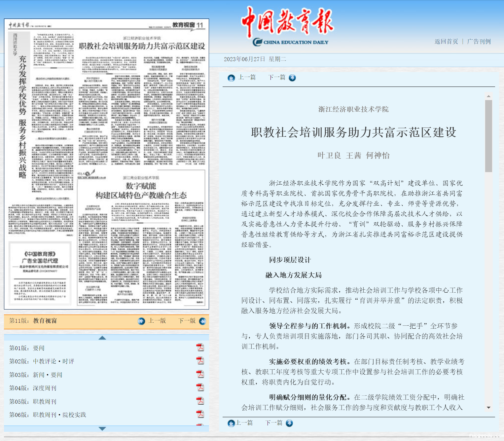
Task: Open 返回首页 link
Action: pos(446,42)
